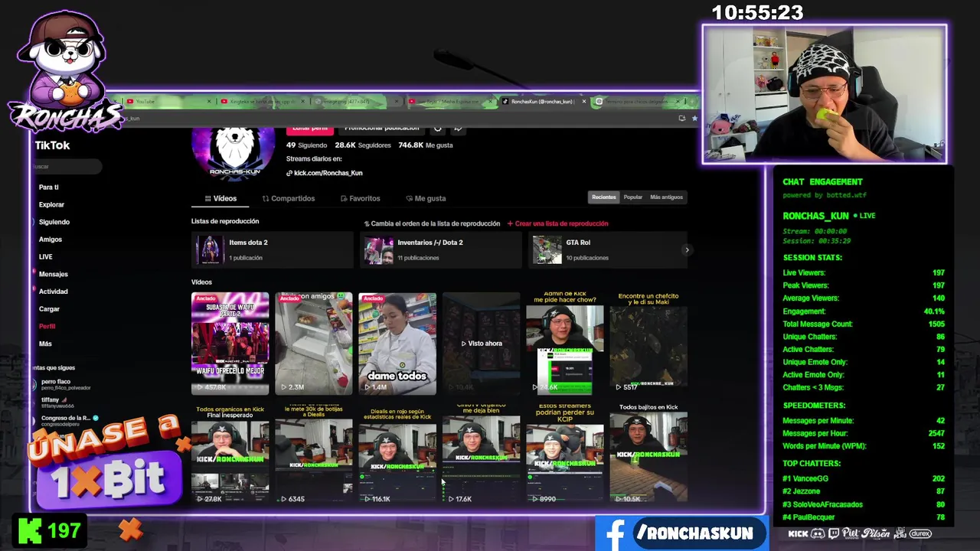Click the 28.6K Seguidores count
This screenshot has height=551, width=980.
point(363,145)
